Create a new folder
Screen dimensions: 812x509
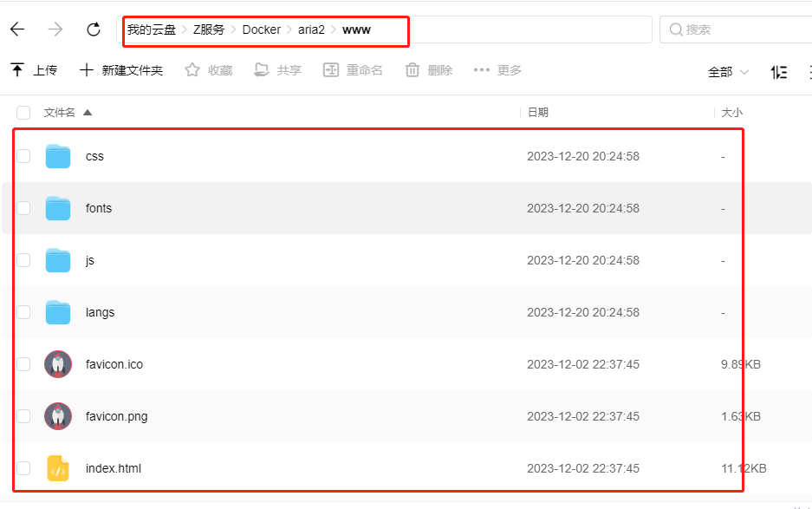[x=121, y=70]
